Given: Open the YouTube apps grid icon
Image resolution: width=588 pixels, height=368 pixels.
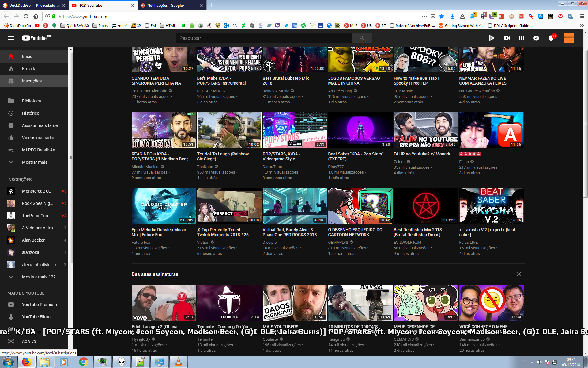Looking at the screenshot, I should click(521, 38).
